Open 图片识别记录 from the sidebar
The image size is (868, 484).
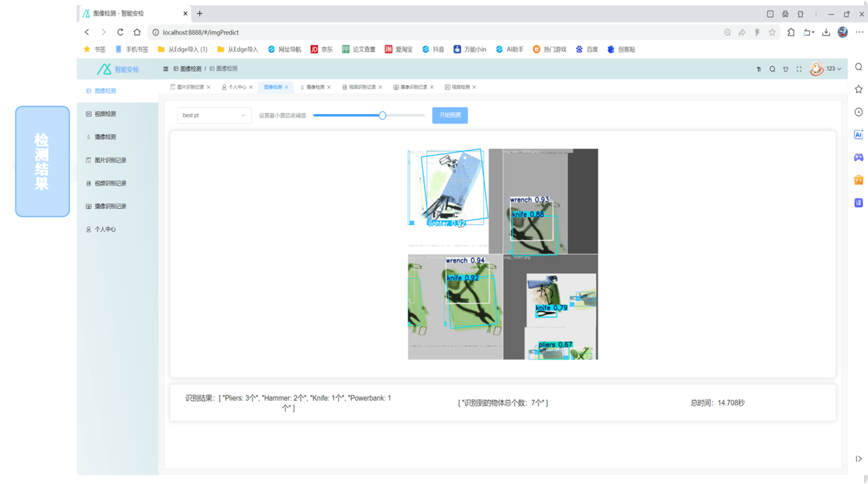pyautogui.click(x=110, y=160)
